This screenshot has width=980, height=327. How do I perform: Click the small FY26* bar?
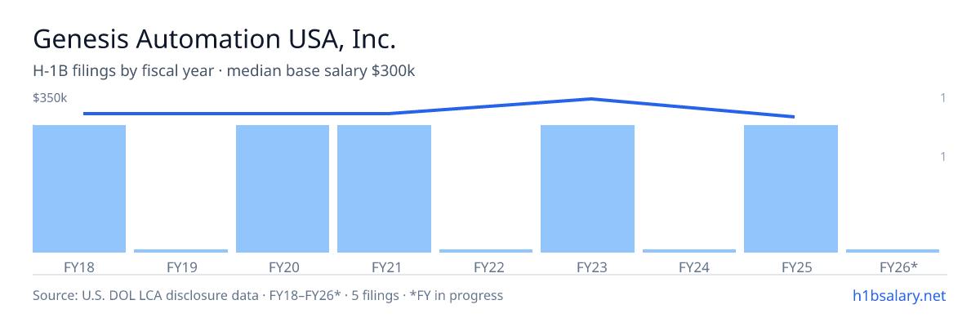(x=893, y=251)
